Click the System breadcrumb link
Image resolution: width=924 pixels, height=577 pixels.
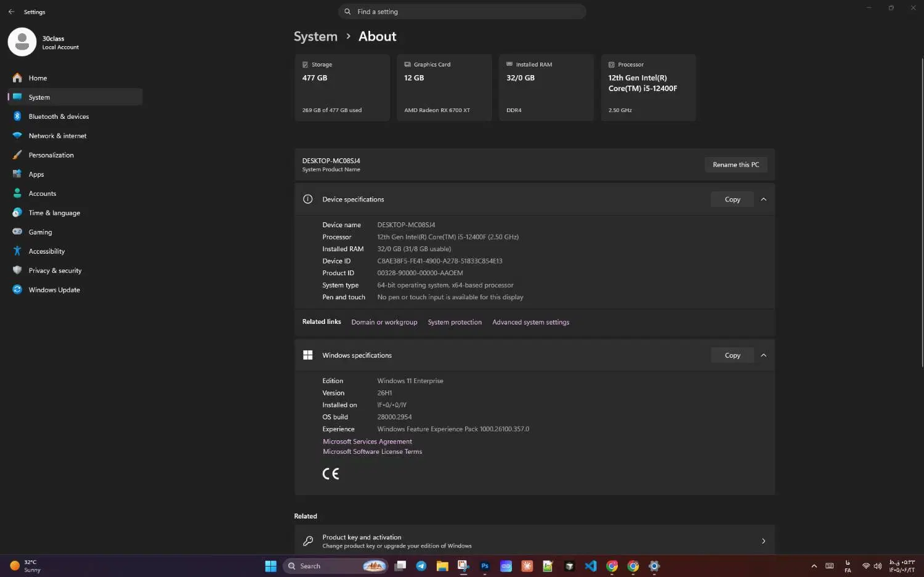pos(315,36)
